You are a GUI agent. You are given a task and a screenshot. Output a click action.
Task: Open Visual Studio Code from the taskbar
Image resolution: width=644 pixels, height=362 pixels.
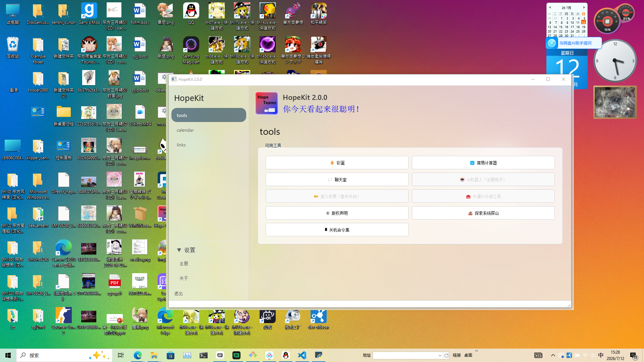[302, 355]
